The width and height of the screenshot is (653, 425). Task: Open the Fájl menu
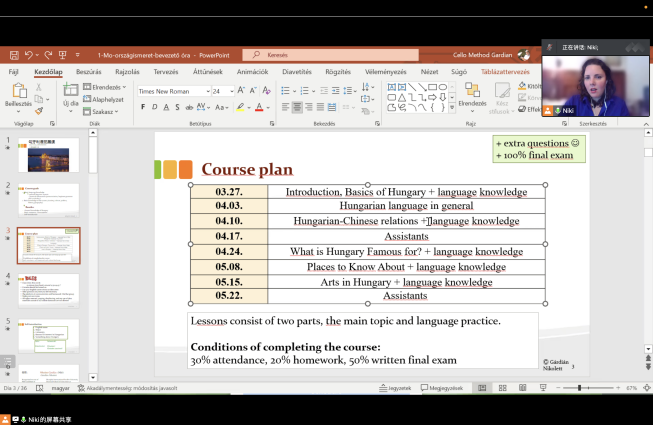(x=13, y=72)
